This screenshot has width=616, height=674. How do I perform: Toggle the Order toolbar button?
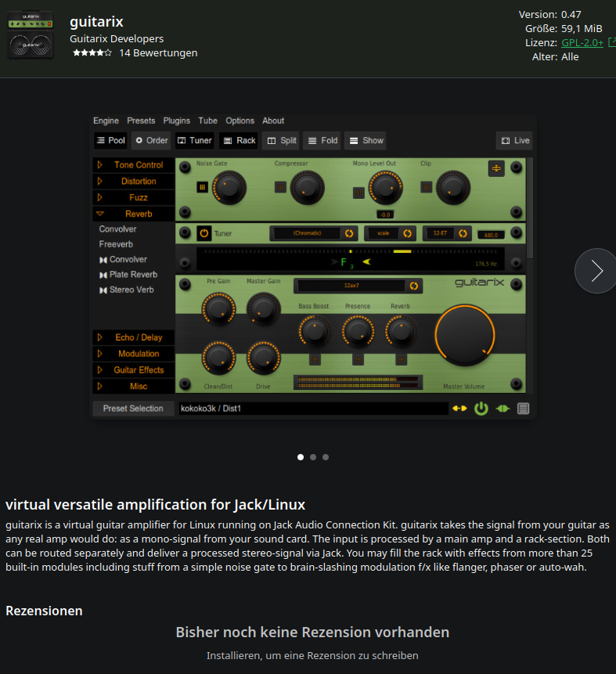[x=151, y=141]
